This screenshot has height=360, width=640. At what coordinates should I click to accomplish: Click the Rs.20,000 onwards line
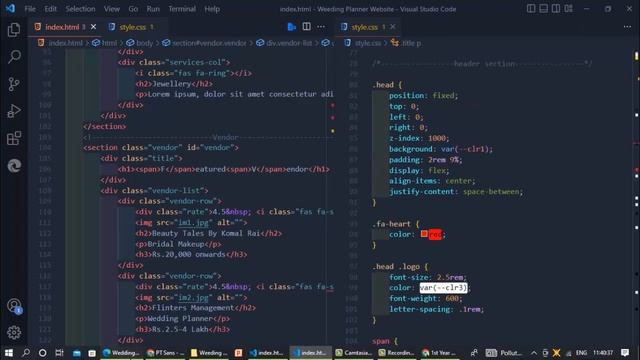click(x=191, y=254)
